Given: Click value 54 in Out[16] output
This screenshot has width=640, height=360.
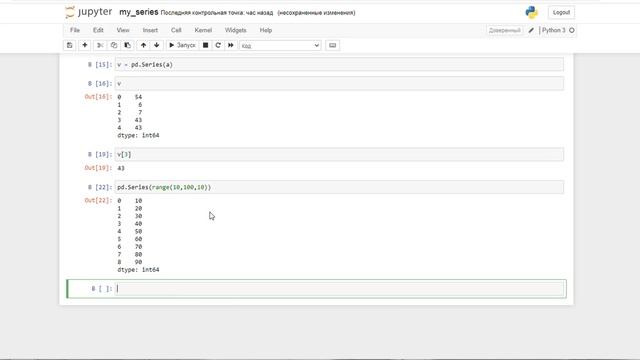Looking at the screenshot, I should click(138, 97).
